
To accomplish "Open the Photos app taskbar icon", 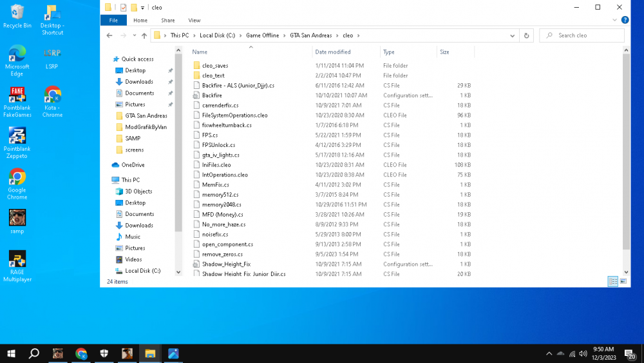I will tap(173, 353).
